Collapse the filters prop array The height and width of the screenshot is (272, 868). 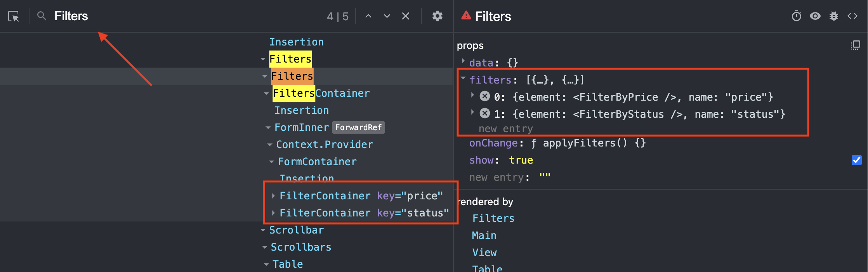[x=463, y=78]
